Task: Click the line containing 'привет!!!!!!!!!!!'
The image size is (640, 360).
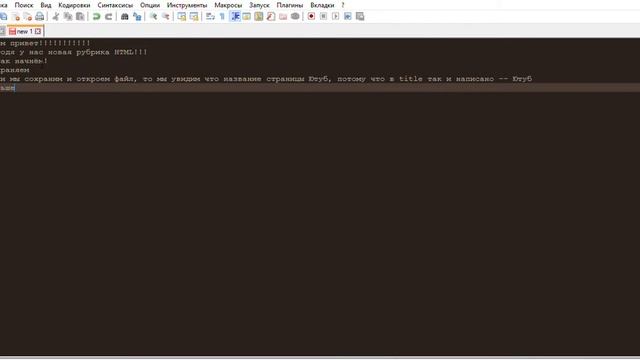Action: [x=45, y=43]
